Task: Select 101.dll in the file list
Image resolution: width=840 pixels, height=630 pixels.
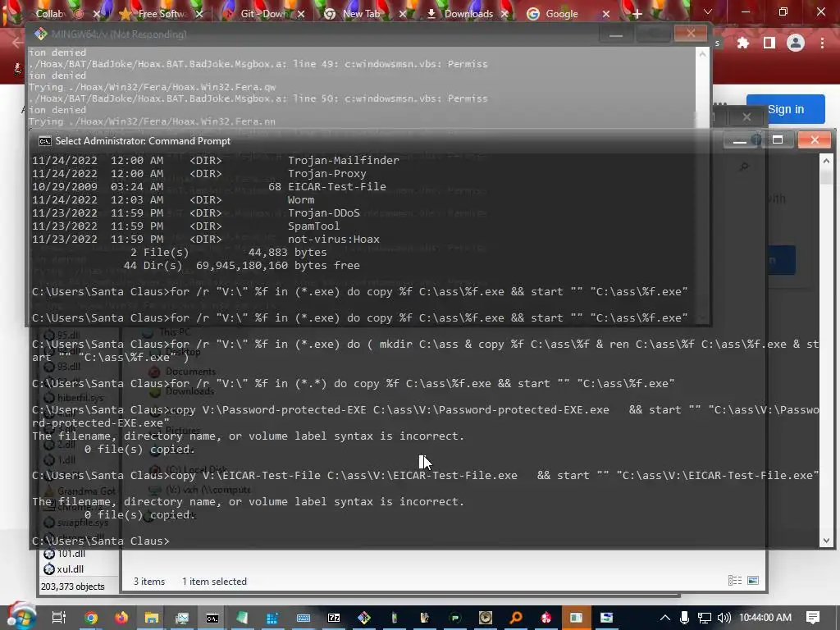Action: pos(71,554)
